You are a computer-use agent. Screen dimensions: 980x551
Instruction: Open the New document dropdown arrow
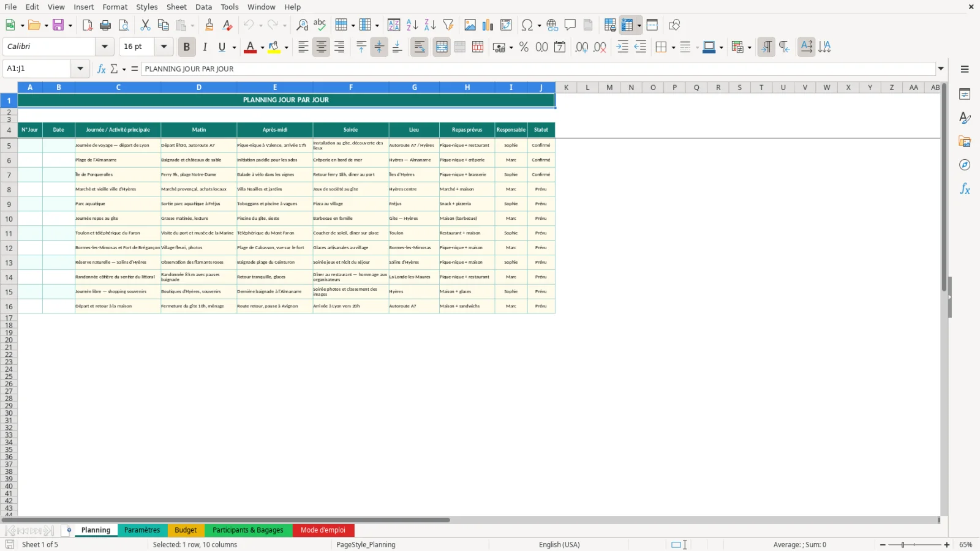coord(22,25)
